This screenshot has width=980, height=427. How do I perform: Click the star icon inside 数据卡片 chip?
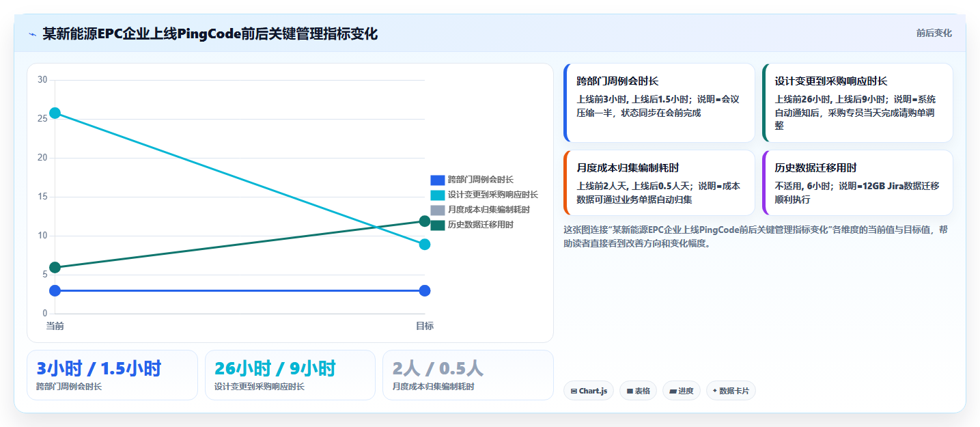715,391
